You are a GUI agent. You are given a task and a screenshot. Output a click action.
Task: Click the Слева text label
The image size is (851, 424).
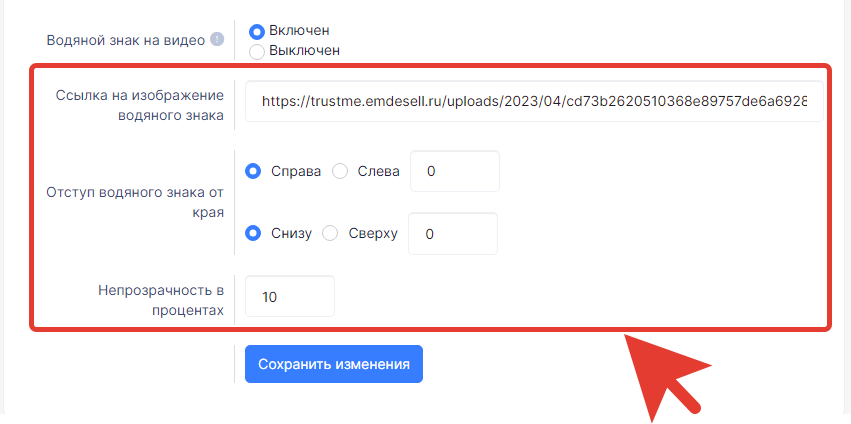click(379, 172)
